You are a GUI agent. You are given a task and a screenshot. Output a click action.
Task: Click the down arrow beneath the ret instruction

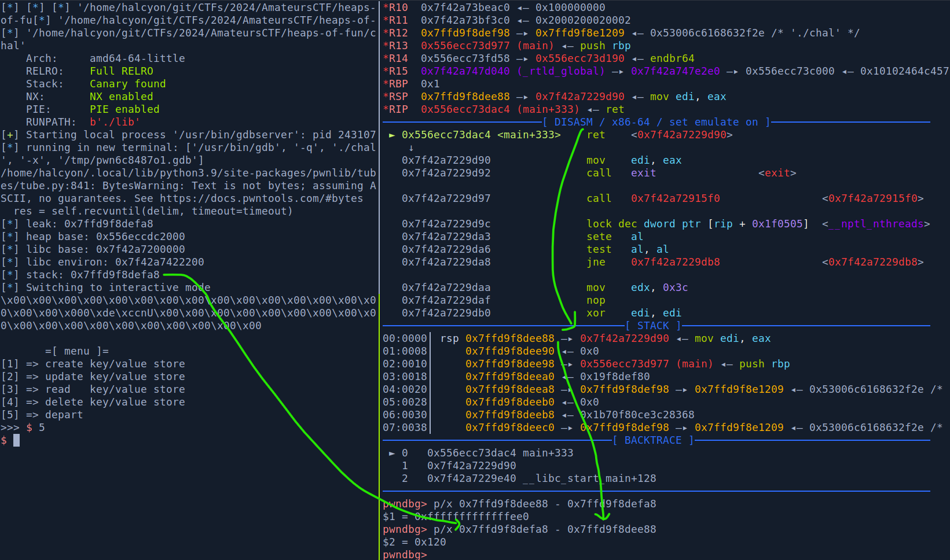[x=411, y=148]
